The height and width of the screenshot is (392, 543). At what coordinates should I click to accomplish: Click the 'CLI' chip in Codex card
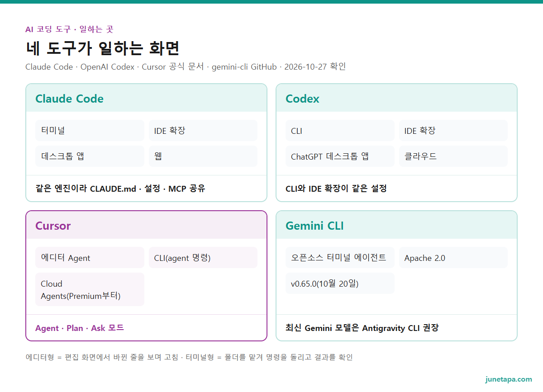pos(340,131)
